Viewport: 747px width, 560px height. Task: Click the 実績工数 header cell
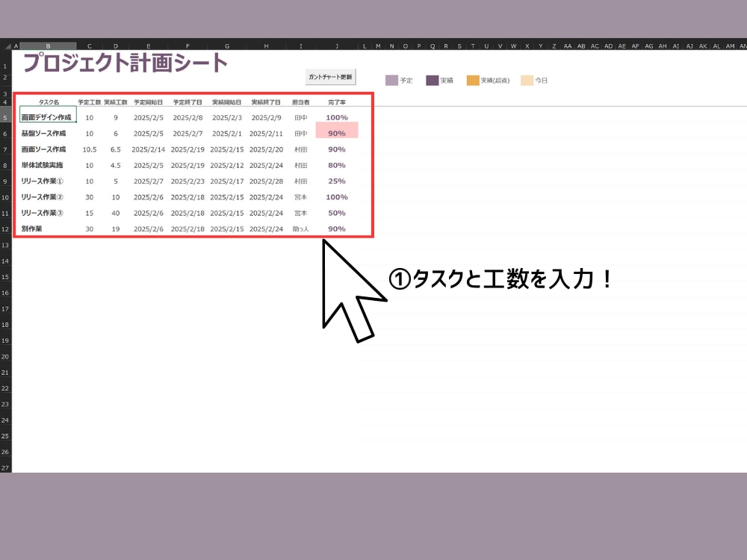(x=116, y=102)
